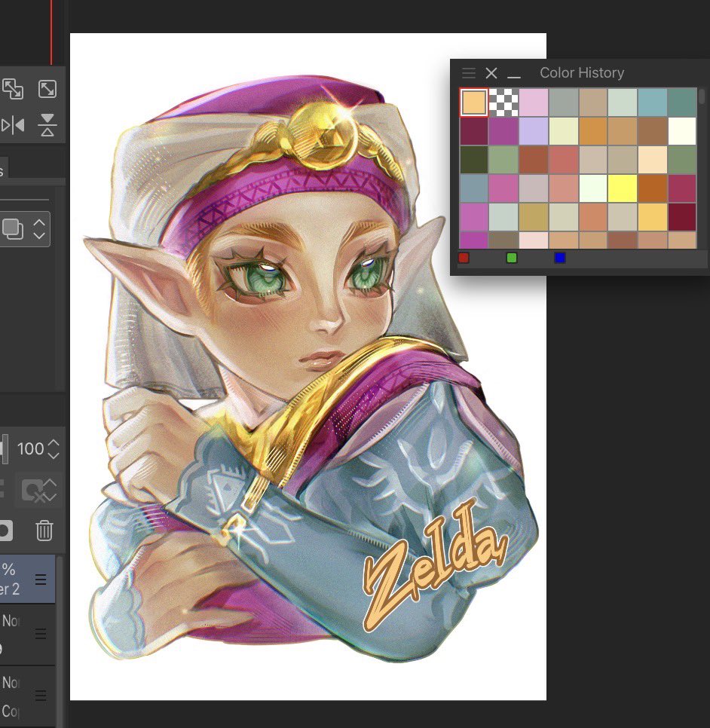
Task: Click the layer list vertical scrollbar
Action: pyautogui.click(x=60, y=641)
